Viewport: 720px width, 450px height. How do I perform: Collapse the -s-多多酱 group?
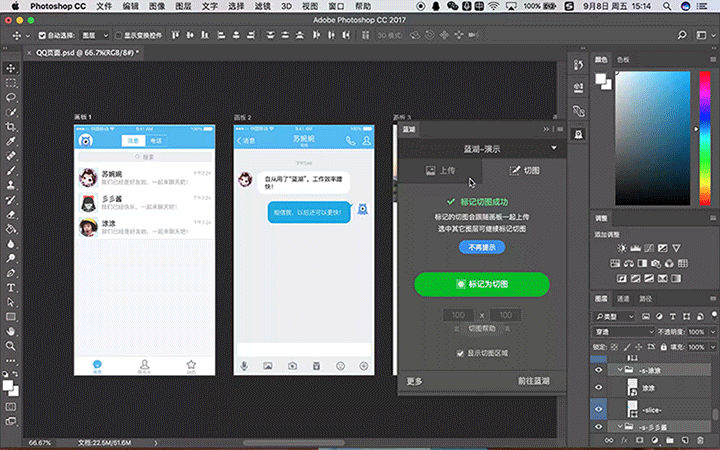(x=620, y=427)
